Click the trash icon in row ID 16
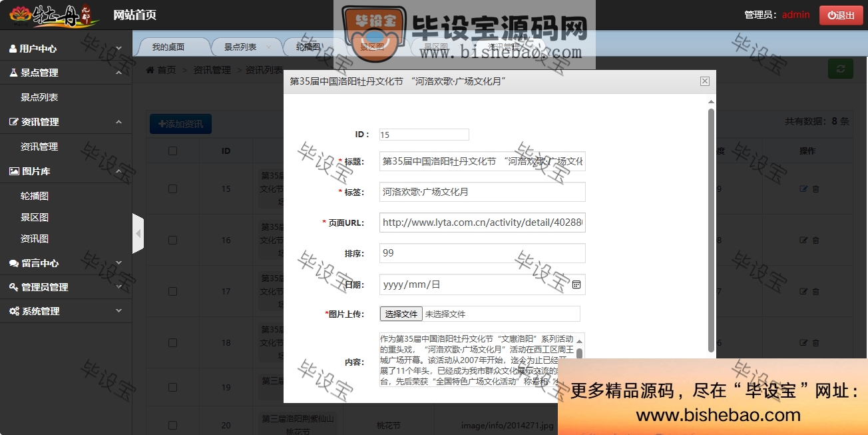The height and width of the screenshot is (435, 868). (x=815, y=240)
